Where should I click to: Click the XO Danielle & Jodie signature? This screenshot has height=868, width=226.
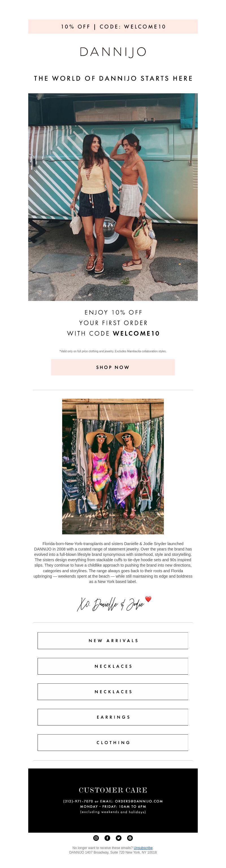tap(110, 604)
